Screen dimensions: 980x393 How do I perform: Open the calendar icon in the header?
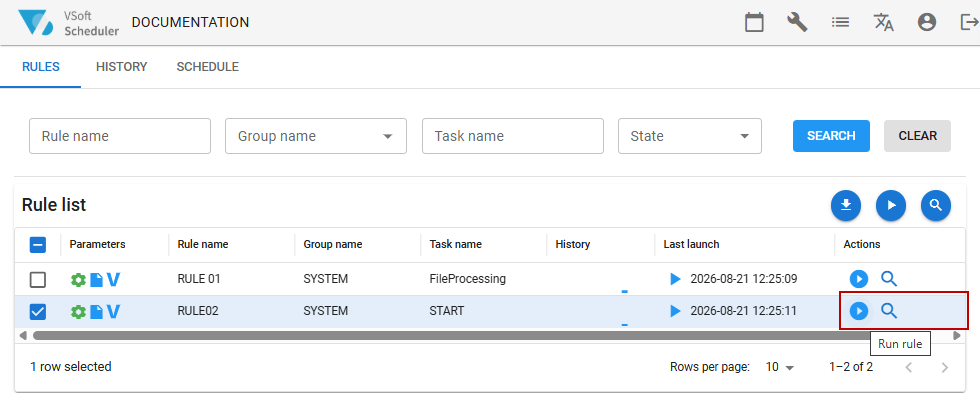pos(754,22)
